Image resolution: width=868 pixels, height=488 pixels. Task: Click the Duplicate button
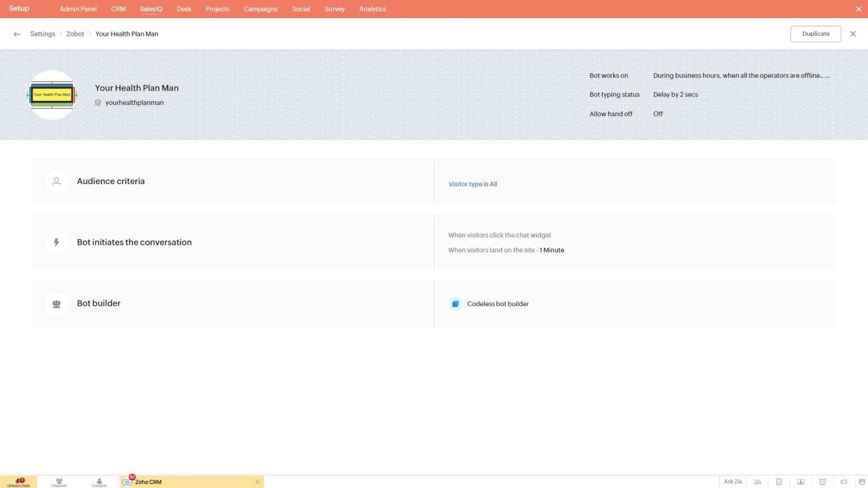pos(815,34)
